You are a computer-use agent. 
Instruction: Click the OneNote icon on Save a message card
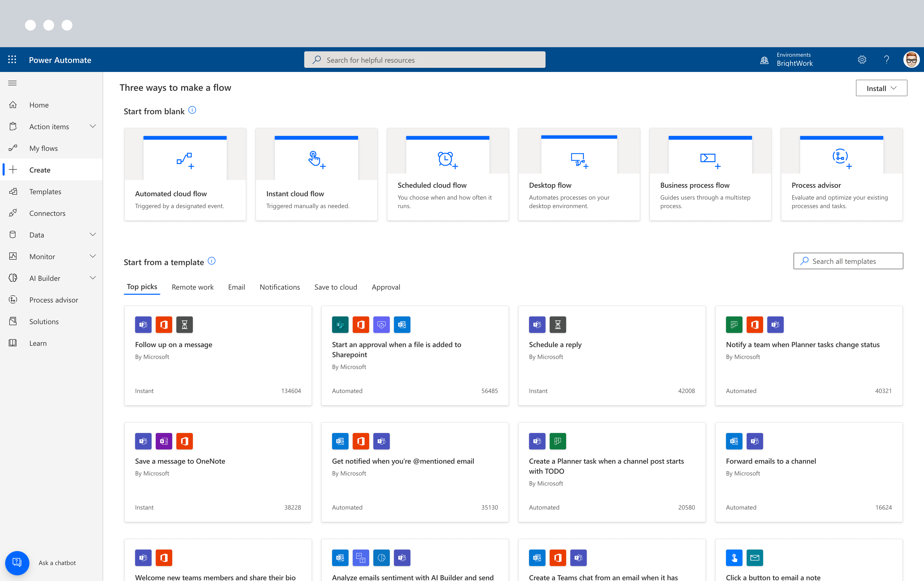[164, 441]
